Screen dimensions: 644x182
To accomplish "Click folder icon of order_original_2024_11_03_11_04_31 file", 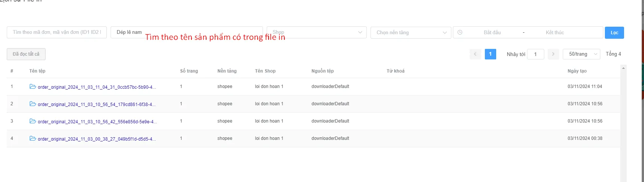I will click(33, 86).
